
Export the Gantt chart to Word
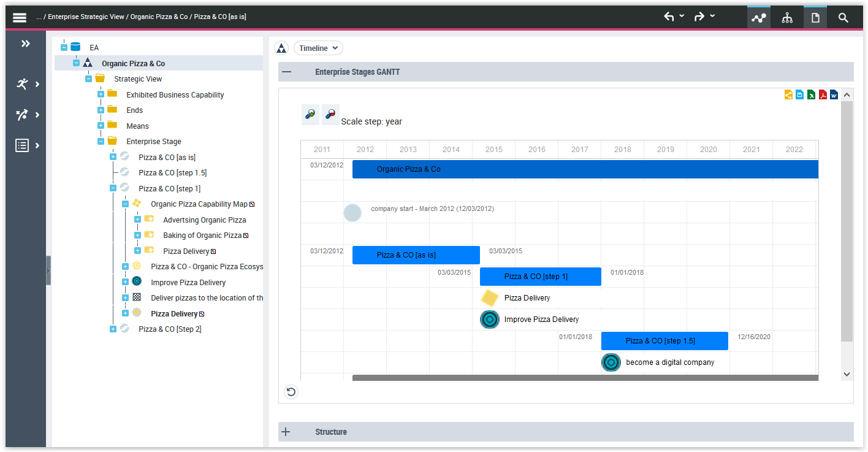pyautogui.click(x=834, y=95)
